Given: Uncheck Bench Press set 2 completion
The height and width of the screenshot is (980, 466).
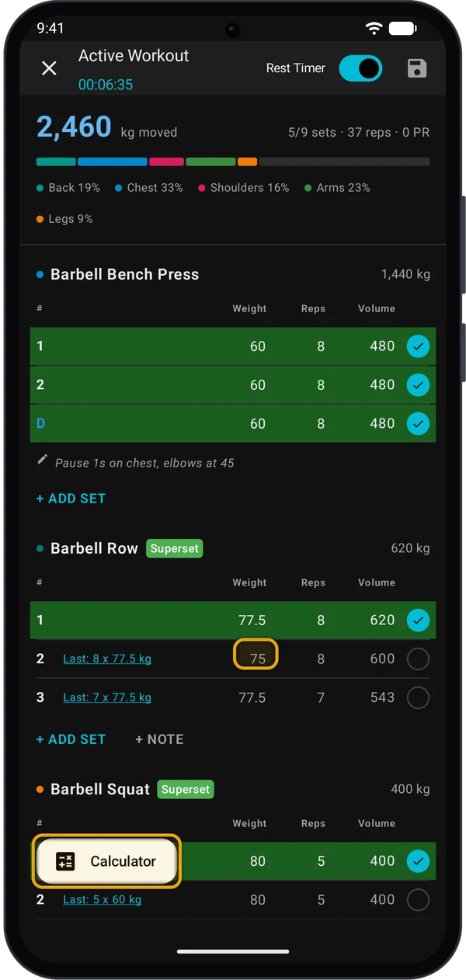Looking at the screenshot, I should 418,385.
